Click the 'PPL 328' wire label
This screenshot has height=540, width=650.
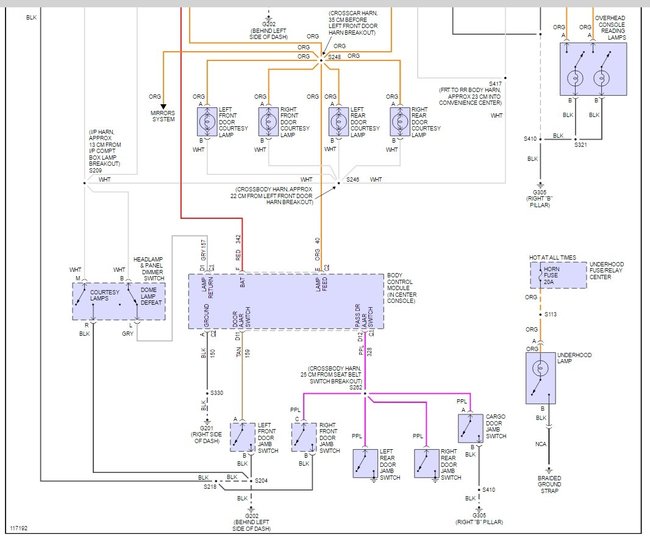click(x=365, y=351)
